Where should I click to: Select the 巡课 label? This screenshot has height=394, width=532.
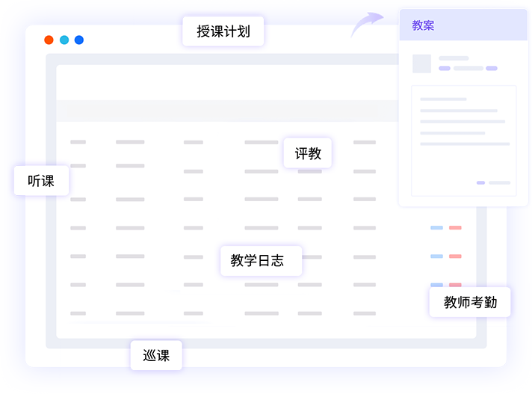coord(156,355)
